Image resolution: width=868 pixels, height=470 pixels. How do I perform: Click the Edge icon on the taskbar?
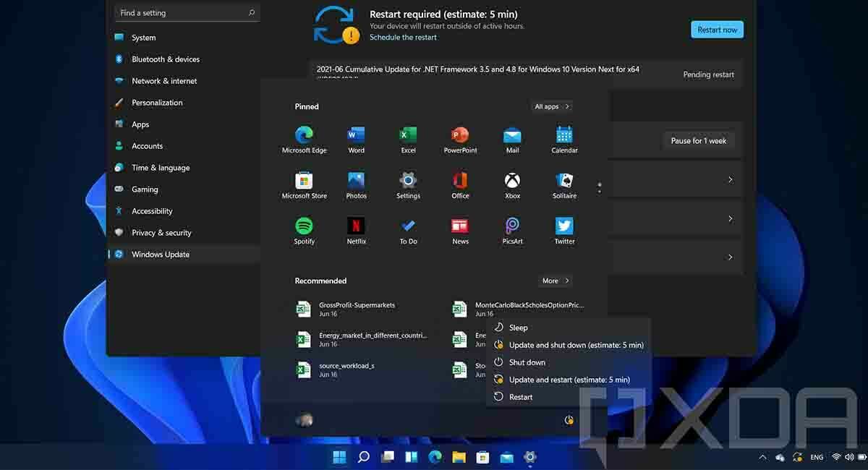tap(435, 457)
